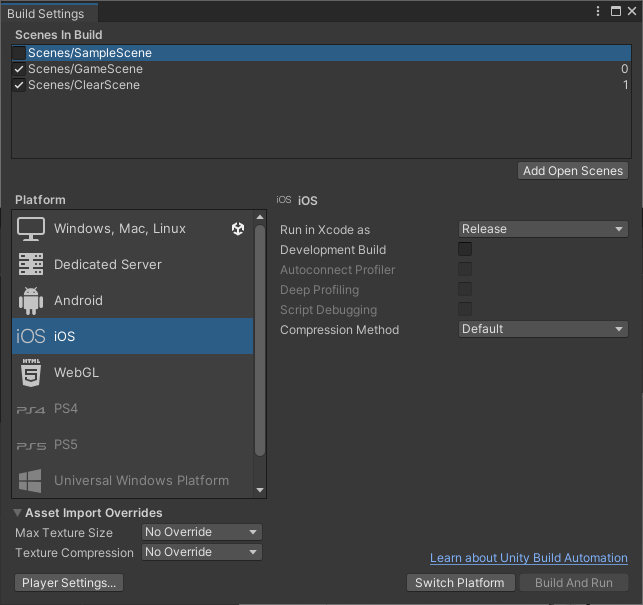
Task: Click the platform list scrollbar thumb
Action: click(260, 340)
